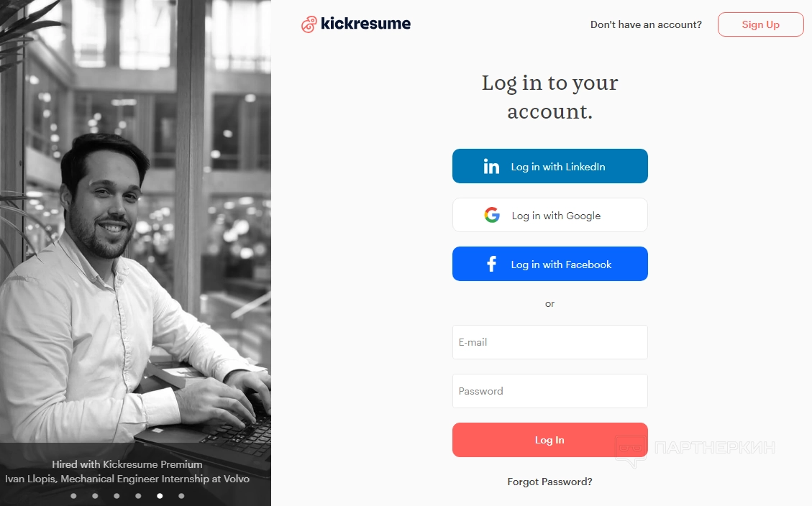The width and height of the screenshot is (812, 506).
Task: Open the Forgot Password link
Action: 549,482
